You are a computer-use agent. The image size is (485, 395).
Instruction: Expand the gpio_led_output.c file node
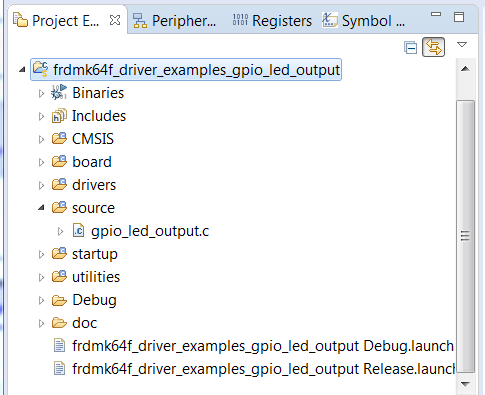click(x=60, y=231)
